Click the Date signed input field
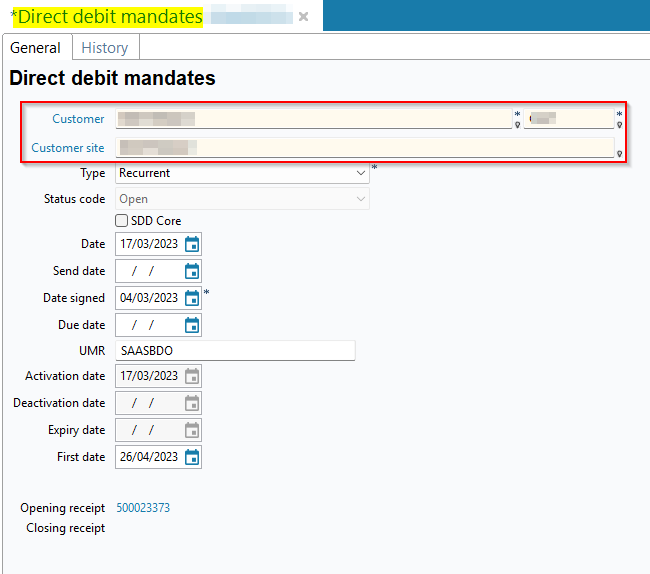The height and width of the screenshot is (574, 650). click(x=149, y=298)
